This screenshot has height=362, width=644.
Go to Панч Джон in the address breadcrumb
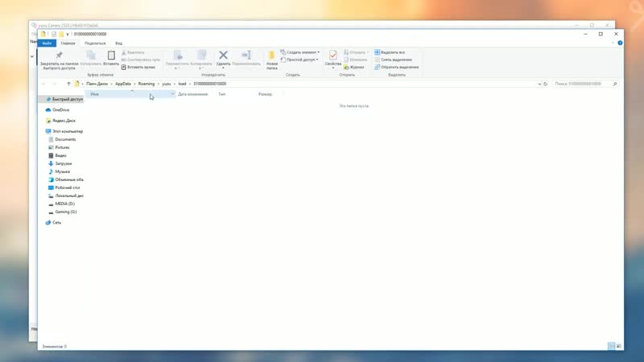click(97, 84)
